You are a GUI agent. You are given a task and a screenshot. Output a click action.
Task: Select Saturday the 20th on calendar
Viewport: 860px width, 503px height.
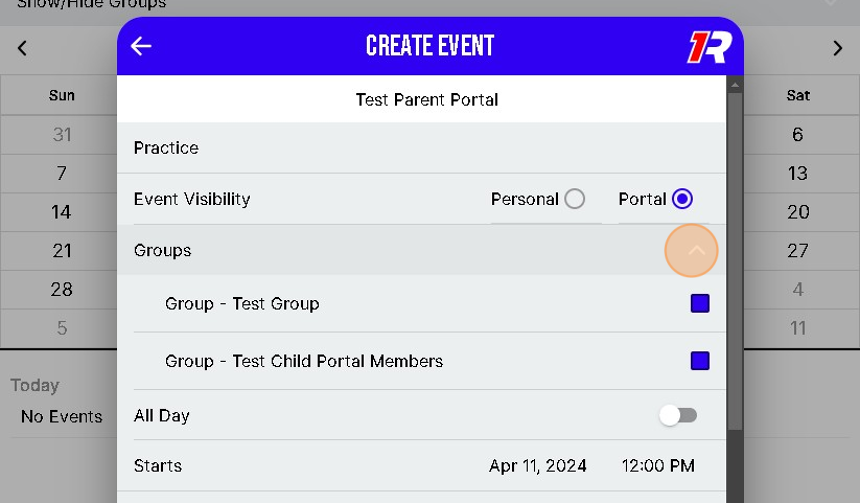[x=797, y=212]
